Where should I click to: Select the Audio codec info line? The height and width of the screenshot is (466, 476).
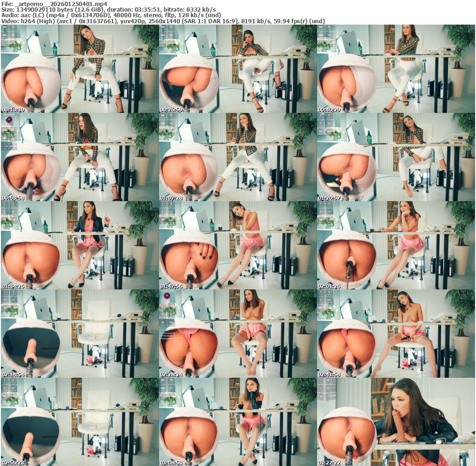click(x=112, y=15)
